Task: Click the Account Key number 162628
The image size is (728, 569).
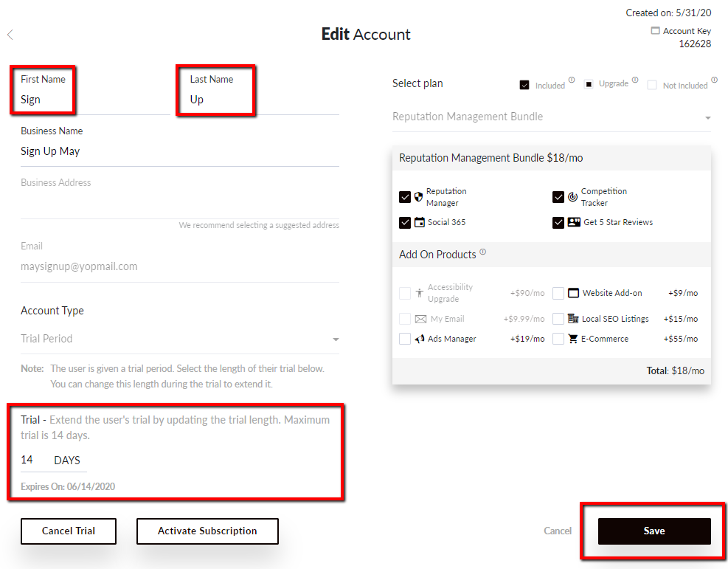Action: (695, 44)
